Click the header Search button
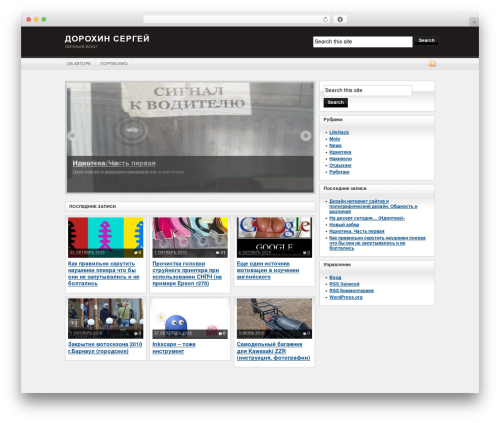This screenshot has width=500, height=423. [427, 40]
